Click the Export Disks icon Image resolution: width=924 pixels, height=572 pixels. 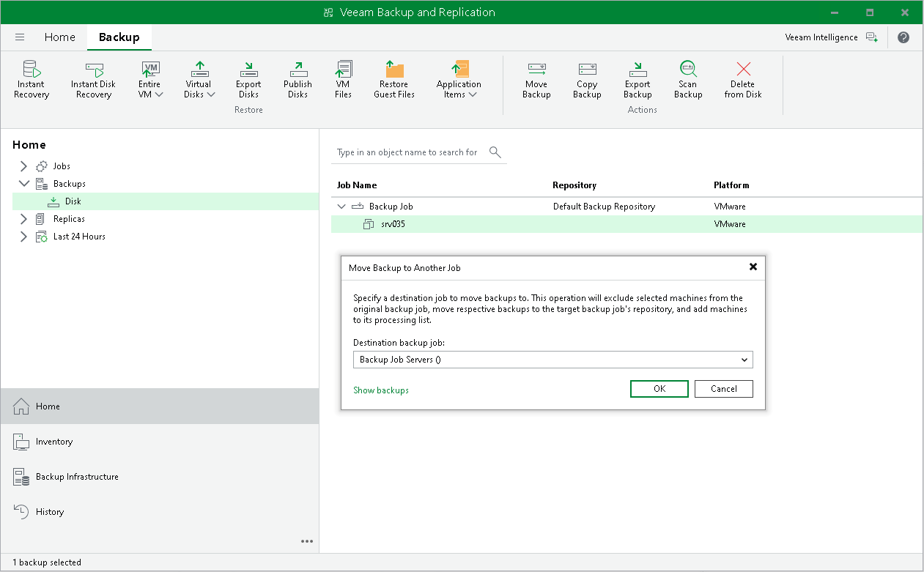248,78
